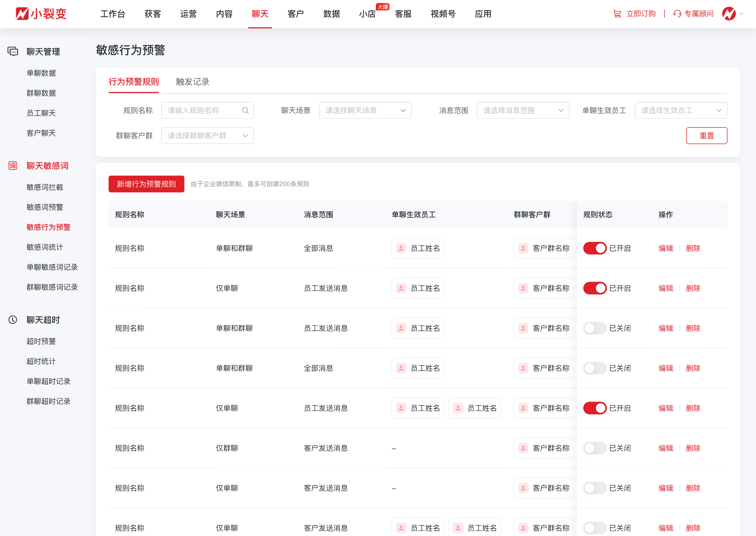Open 客服 in top navigation
The image size is (756, 536).
[x=403, y=14]
